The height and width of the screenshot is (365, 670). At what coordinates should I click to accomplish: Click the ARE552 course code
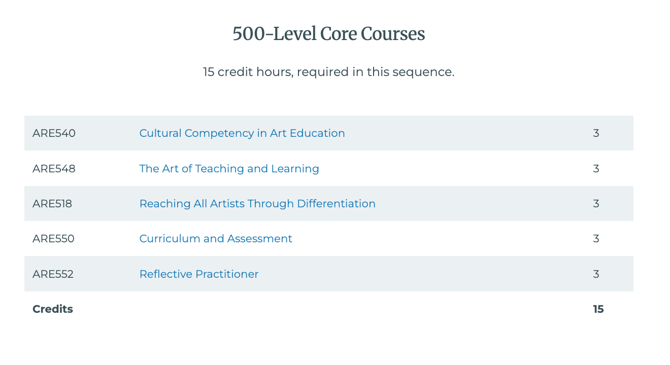coord(53,274)
